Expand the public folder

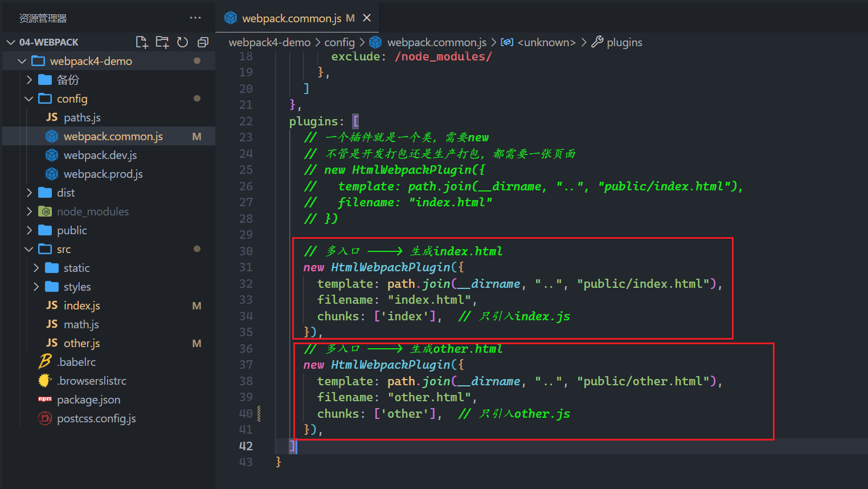29,230
